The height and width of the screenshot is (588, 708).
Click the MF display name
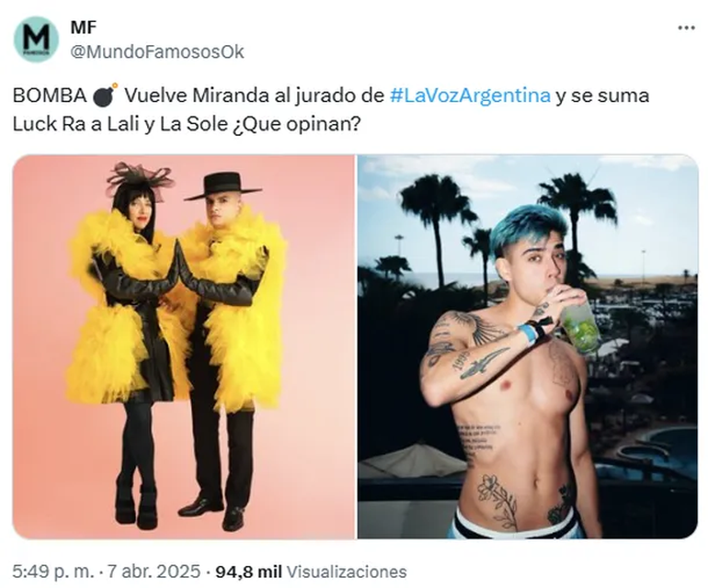tap(83, 28)
